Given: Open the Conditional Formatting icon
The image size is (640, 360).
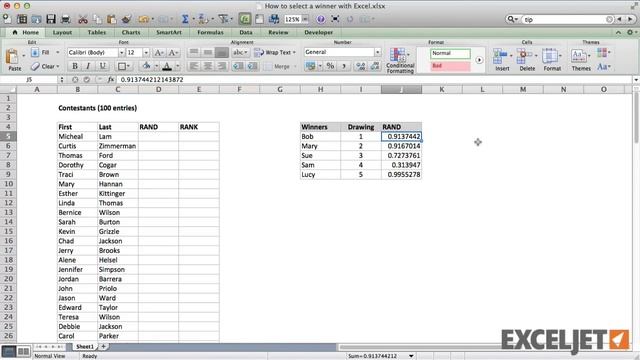Looking at the screenshot, I should tap(399, 55).
